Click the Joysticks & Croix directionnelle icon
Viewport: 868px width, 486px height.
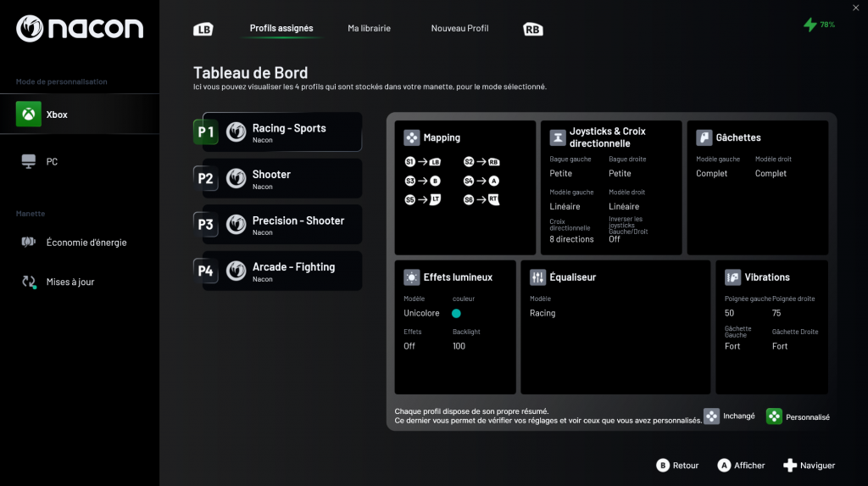coord(558,137)
